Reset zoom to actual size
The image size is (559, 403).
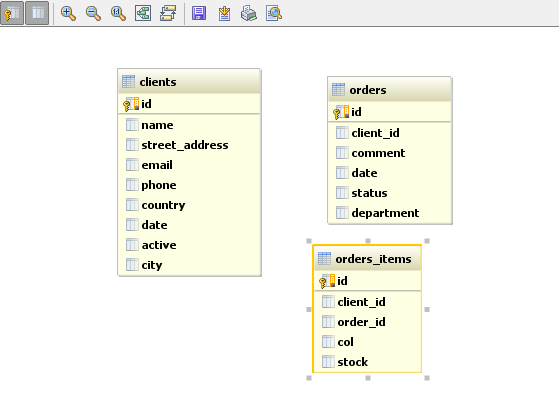coord(118,14)
